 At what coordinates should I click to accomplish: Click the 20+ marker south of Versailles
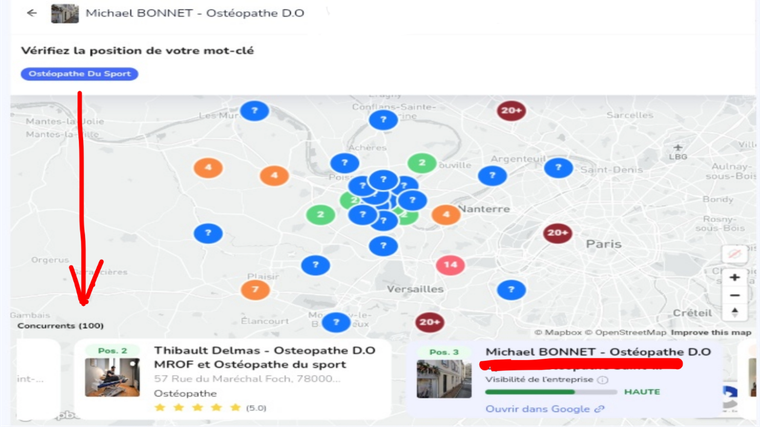point(429,322)
